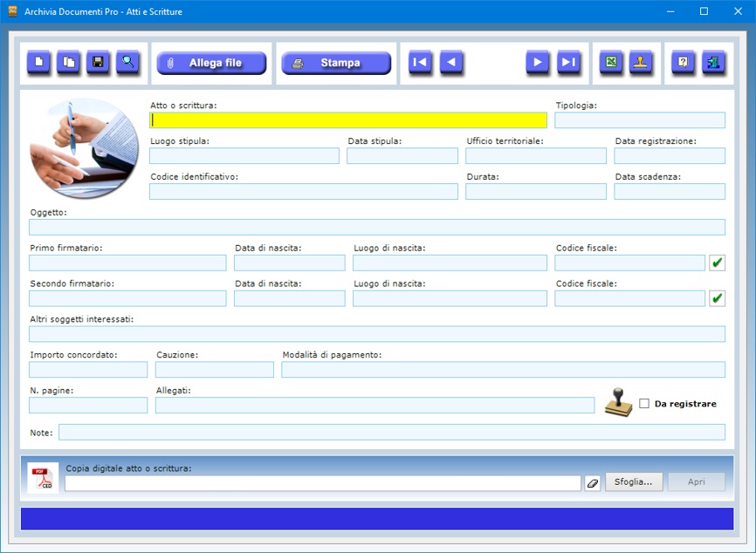Click the Copia digitale atto o scrittura field

pos(323,483)
